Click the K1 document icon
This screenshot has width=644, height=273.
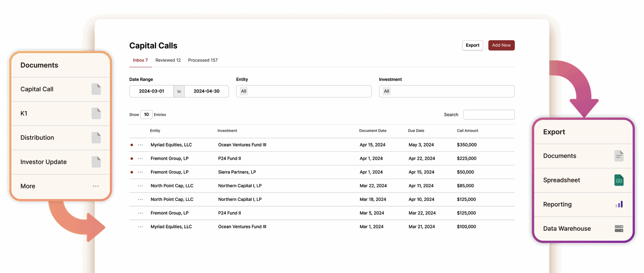(96, 114)
